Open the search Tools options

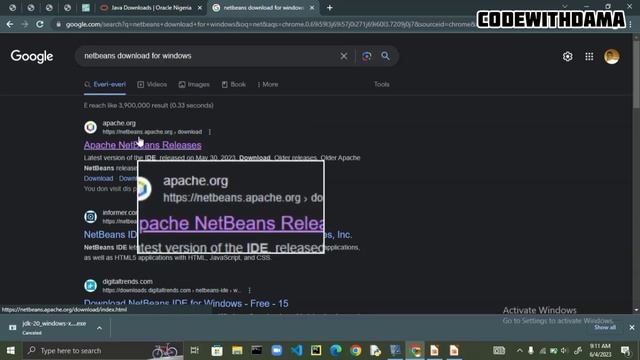(x=382, y=84)
